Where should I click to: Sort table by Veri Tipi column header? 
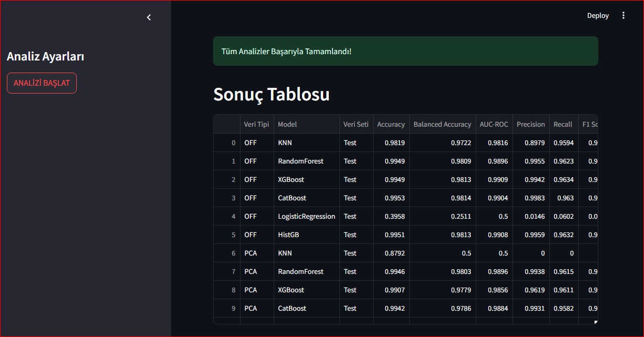257,125
